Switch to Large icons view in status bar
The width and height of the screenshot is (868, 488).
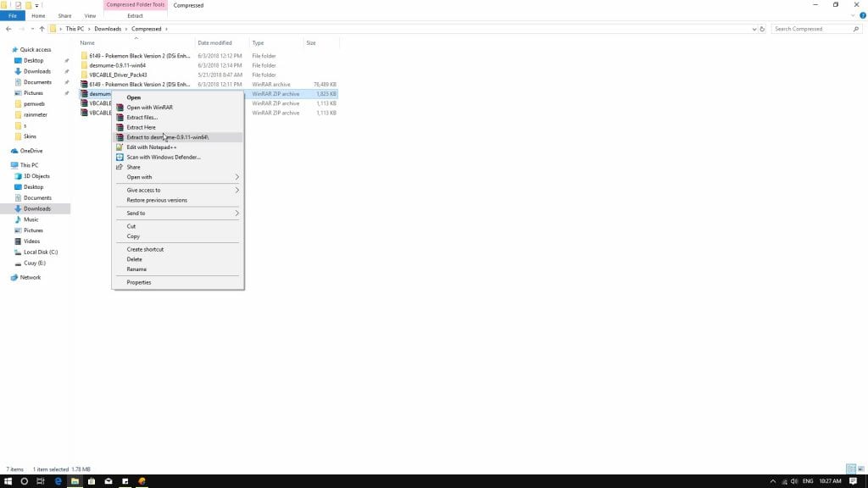coord(861,469)
